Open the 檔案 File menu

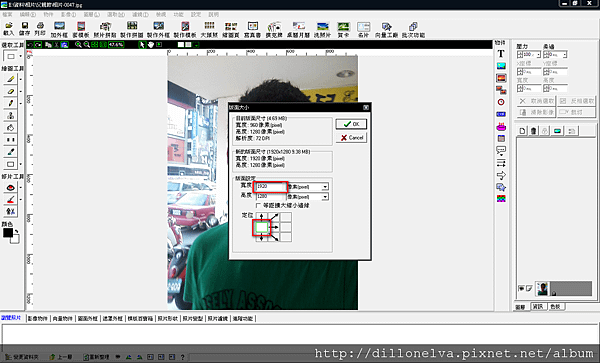pyautogui.click(x=7, y=15)
